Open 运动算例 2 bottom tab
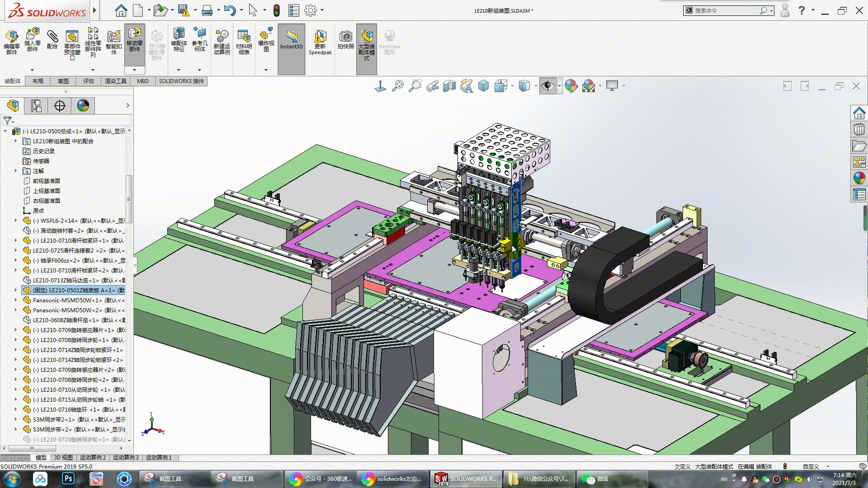The image size is (868, 488). tap(93, 458)
